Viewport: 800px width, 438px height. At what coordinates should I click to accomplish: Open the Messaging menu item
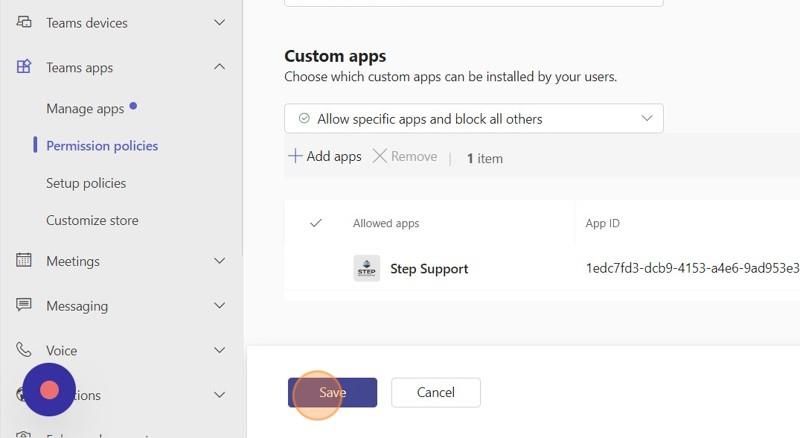[x=77, y=306]
